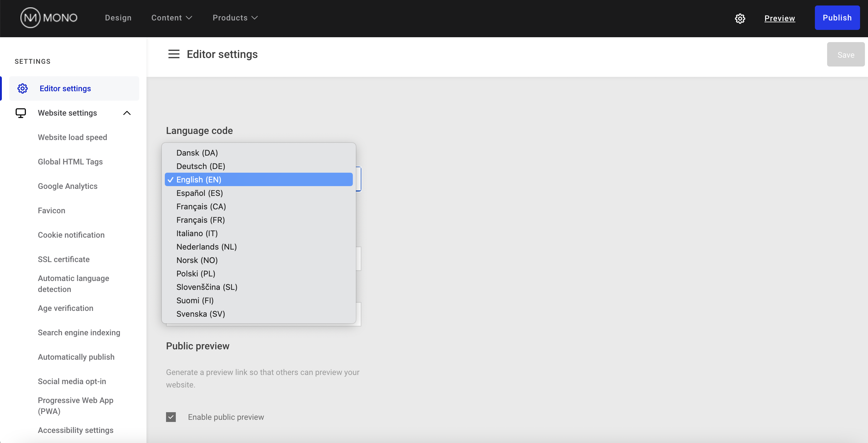
Task: Open Automatically publish settings
Action: click(x=76, y=357)
